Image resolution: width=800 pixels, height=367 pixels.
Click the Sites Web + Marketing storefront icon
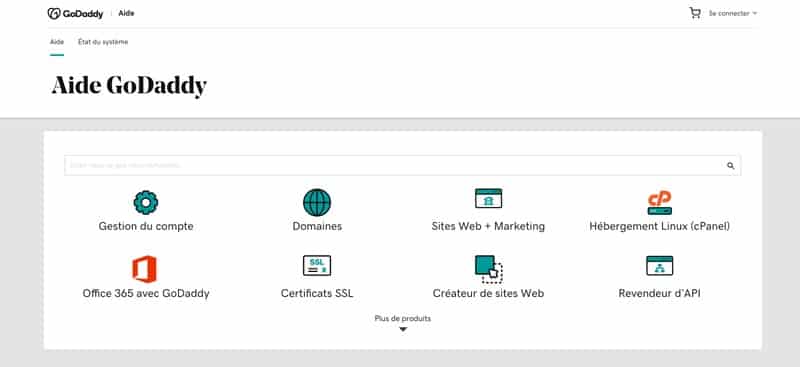[488, 198]
